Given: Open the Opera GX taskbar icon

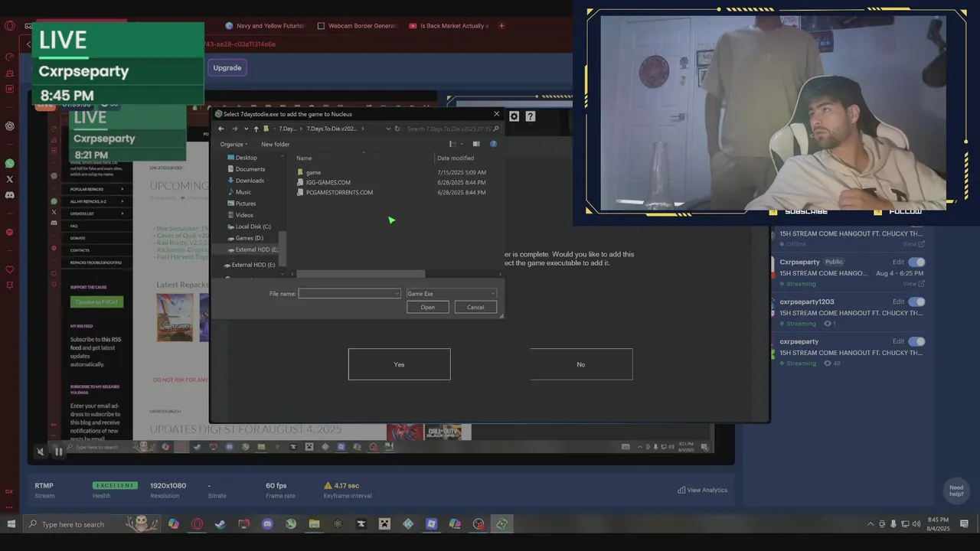Looking at the screenshot, I should (197, 524).
